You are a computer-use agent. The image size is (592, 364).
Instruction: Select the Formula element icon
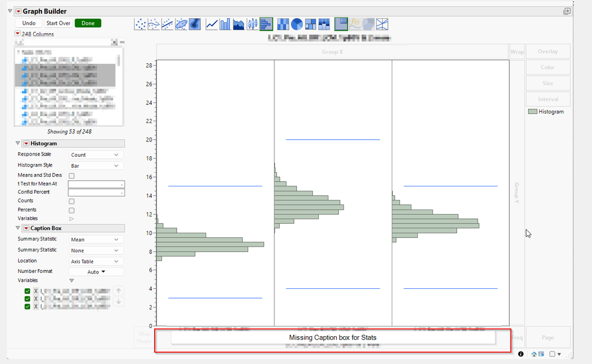(x=355, y=24)
